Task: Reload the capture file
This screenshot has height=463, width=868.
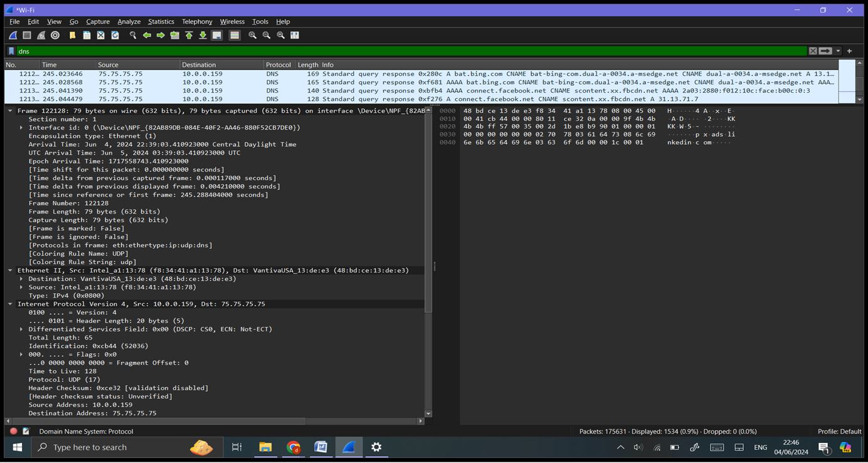Action: 114,35
